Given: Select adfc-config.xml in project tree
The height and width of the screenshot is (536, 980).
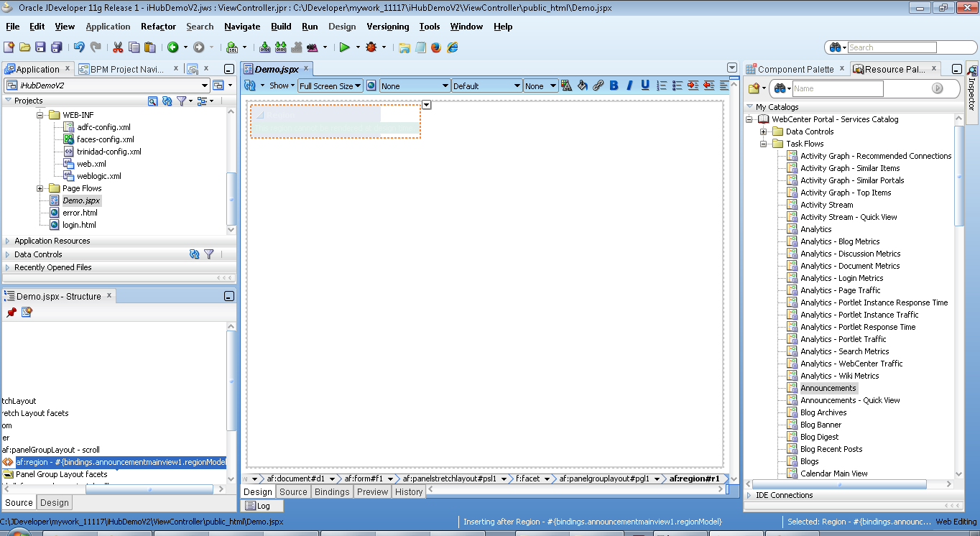Looking at the screenshot, I should 103,127.
